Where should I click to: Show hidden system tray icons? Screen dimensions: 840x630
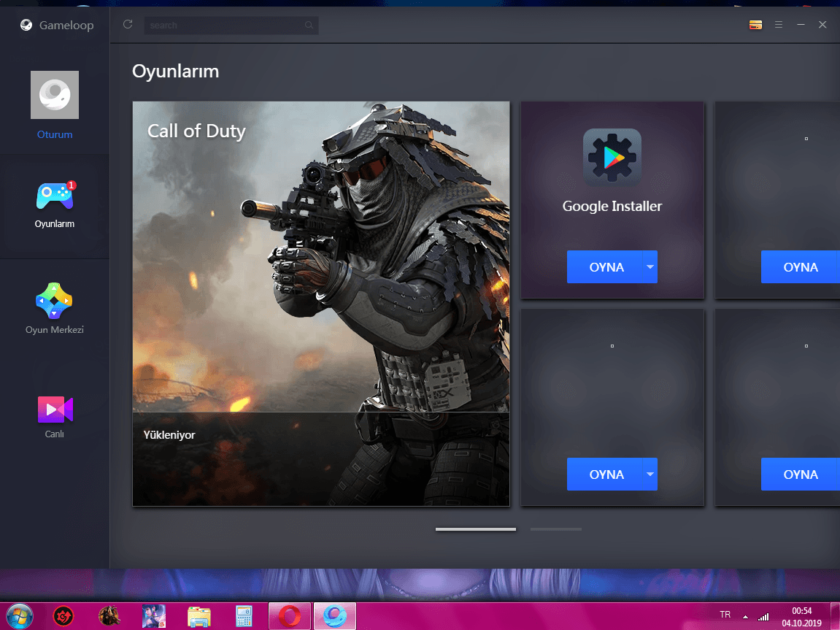pos(745,617)
